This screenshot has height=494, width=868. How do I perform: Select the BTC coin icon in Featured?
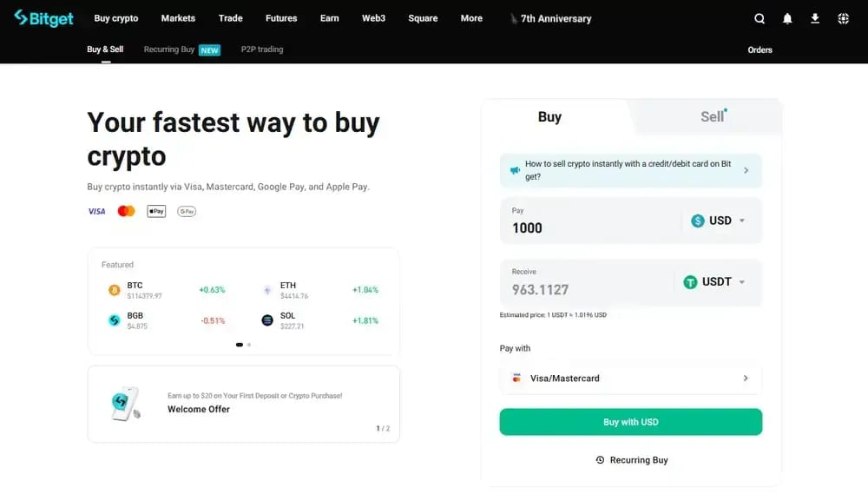pyautogui.click(x=114, y=290)
